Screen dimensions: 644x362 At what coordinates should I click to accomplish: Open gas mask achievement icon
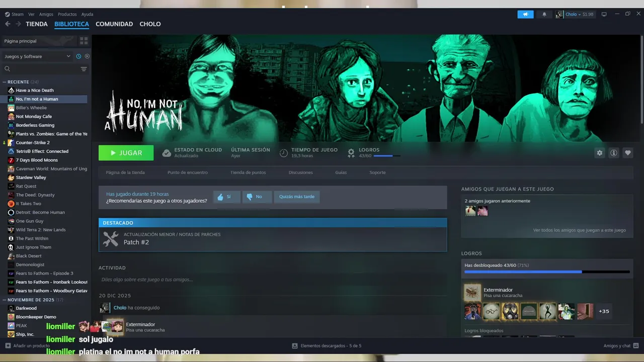pos(510,311)
